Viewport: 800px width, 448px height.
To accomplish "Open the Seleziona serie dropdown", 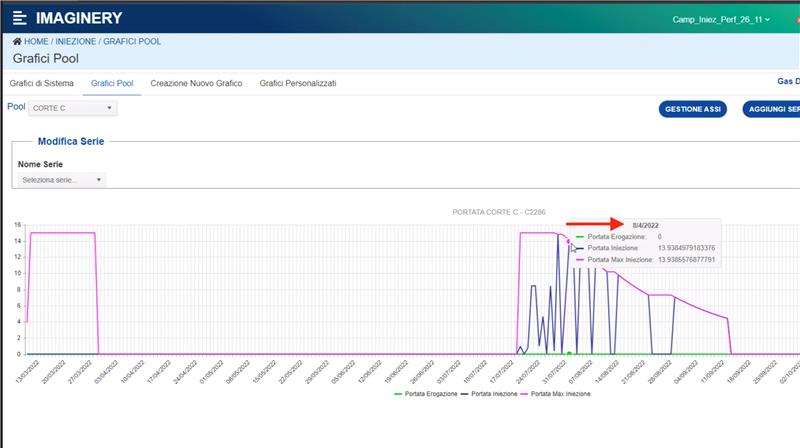I will 62,180.
